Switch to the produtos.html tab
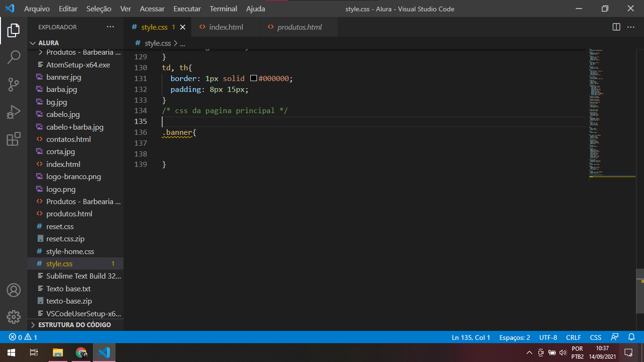Viewport: 644px width, 362px height. 299,27
